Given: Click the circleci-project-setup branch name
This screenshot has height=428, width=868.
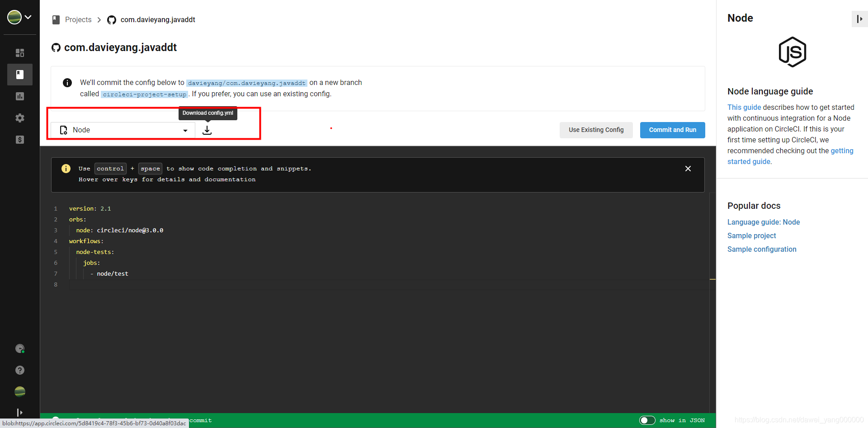Looking at the screenshot, I should click(145, 94).
